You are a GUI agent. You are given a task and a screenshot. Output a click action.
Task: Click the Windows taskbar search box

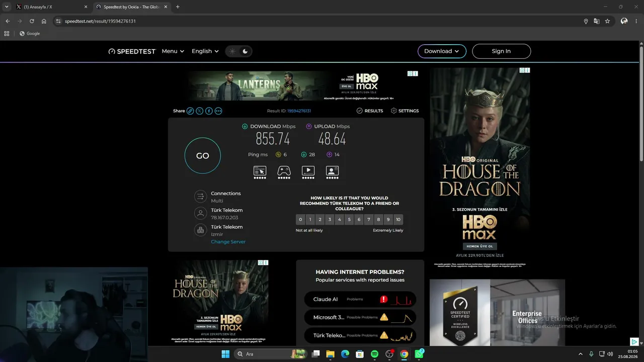pyautogui.click(x=270, y=354)
